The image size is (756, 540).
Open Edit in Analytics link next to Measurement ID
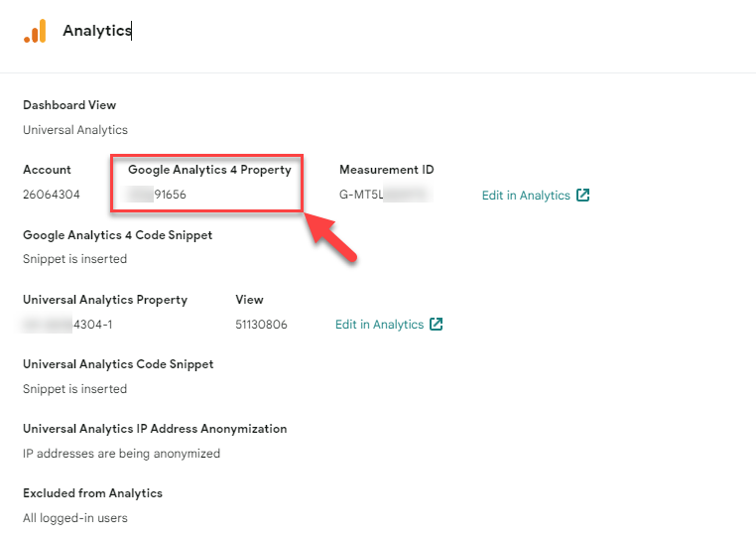click(526, 196)
